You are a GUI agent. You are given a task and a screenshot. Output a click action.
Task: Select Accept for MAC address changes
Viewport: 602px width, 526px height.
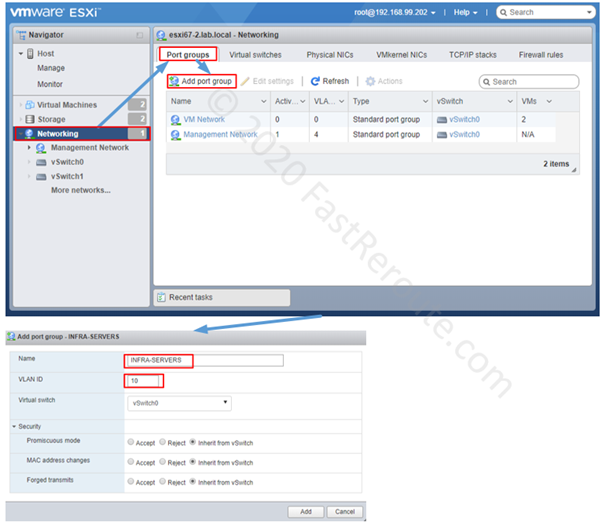(131, 462)
